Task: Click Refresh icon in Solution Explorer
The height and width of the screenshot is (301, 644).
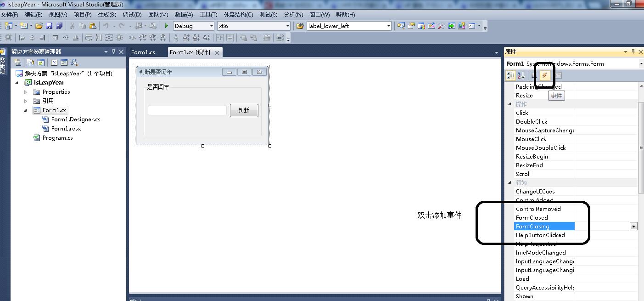Action: point(40,62)
